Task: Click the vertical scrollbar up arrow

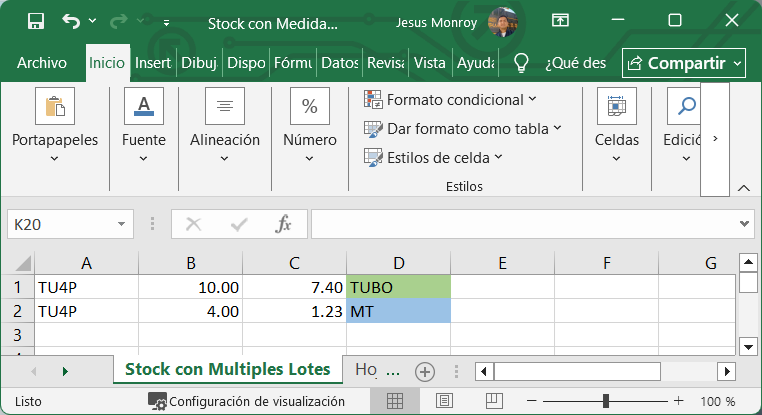Action: (748, 263)
